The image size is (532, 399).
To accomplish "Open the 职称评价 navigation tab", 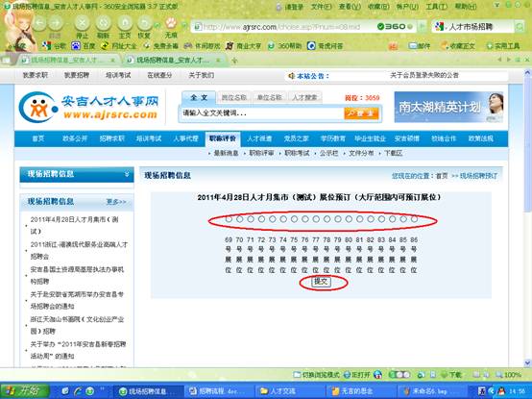I will pyautogui.click(x=223, y=138).
